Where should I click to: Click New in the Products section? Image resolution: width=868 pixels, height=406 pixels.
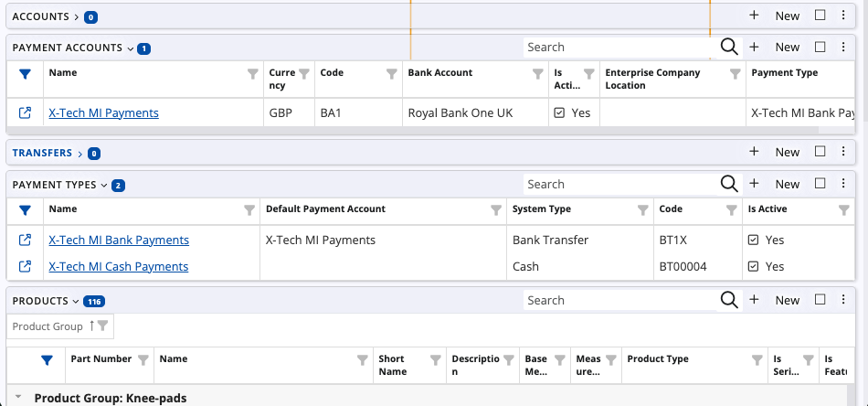pos(787,300)
